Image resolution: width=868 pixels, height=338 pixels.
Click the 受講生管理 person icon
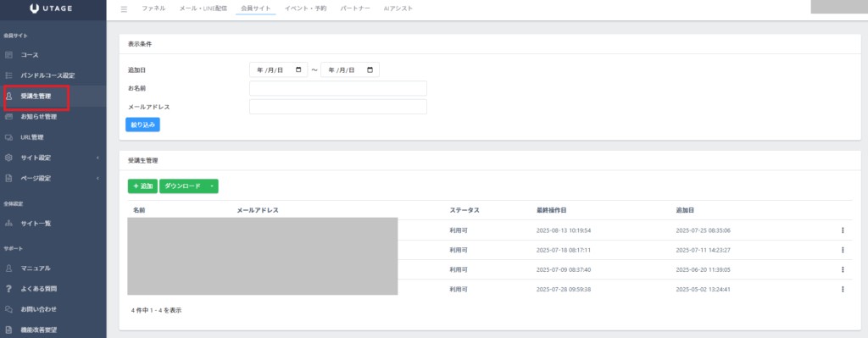pyautogui.click(x=8, y=97)
